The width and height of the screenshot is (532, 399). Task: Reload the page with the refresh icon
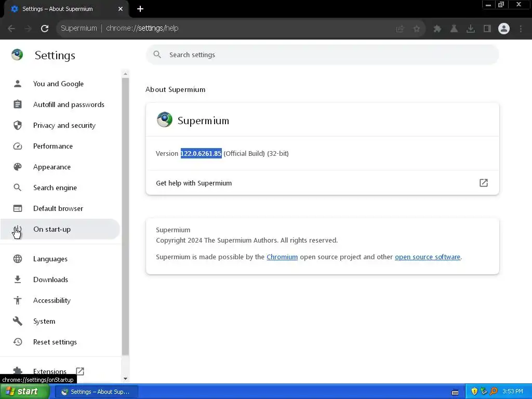[45, 29]
